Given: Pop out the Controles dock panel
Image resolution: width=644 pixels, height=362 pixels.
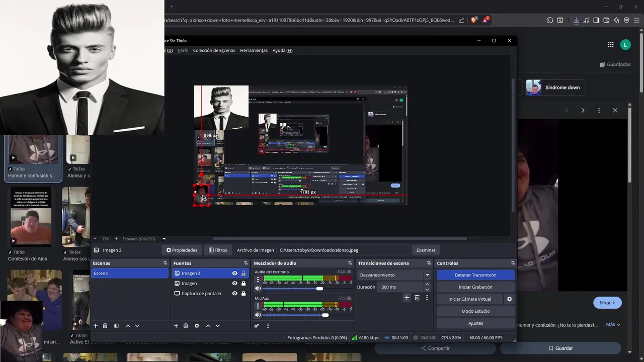Looking at the screenshot, I should click(513, 263).
